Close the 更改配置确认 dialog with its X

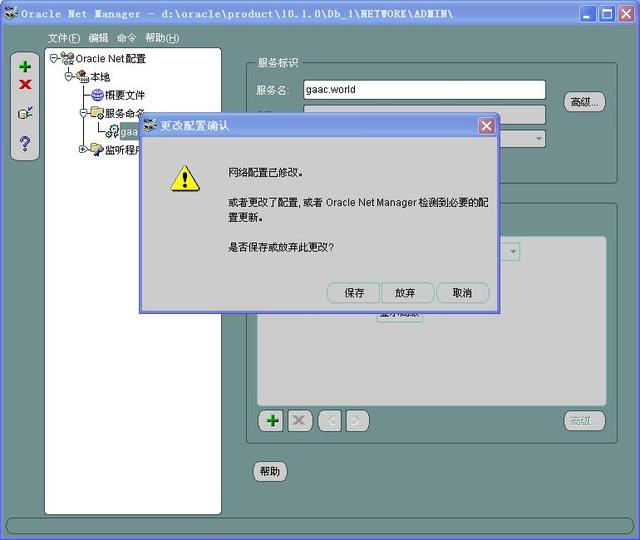click(486, 126)
